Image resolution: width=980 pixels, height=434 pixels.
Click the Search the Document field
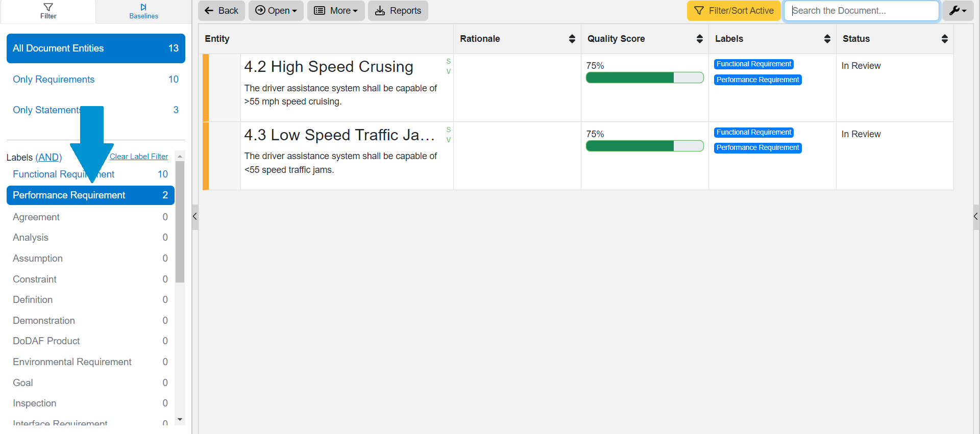[862, 11]
